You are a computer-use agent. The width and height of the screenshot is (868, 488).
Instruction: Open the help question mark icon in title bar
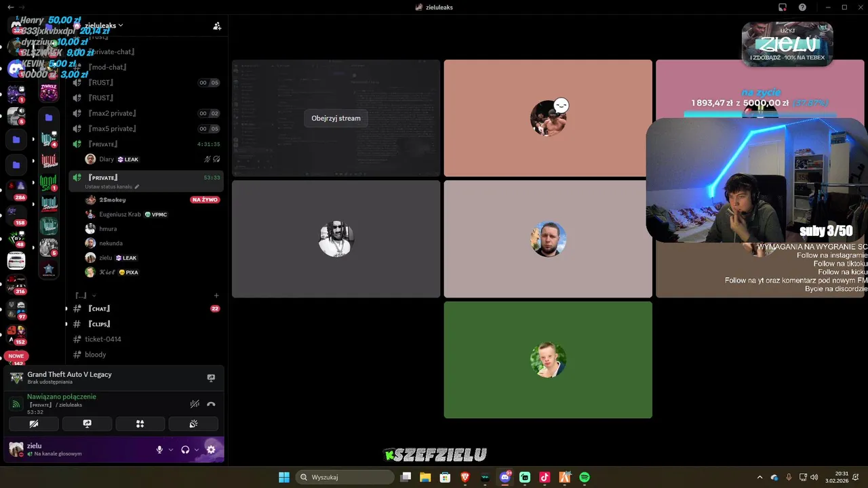(802, 7)
